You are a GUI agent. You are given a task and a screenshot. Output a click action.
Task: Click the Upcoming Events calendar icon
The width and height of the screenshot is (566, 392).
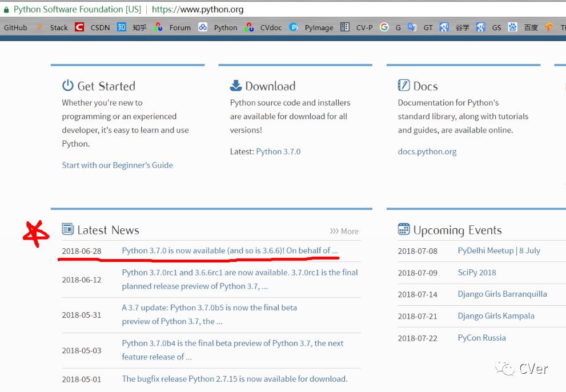404,229
